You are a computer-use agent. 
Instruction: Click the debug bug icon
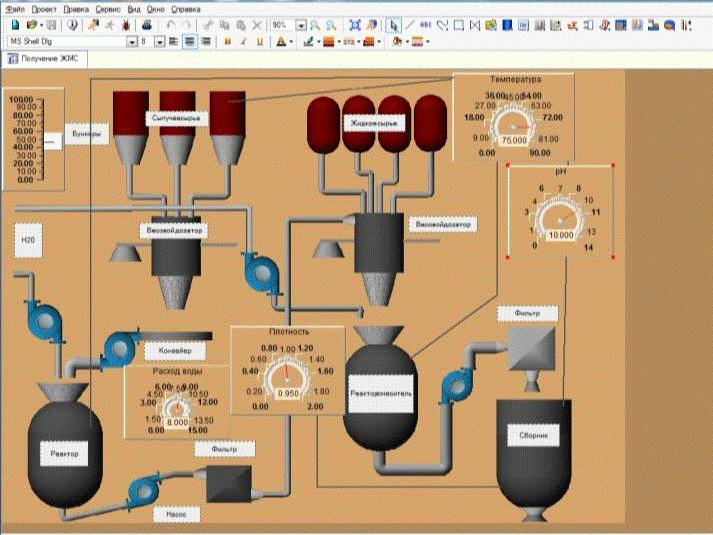coord(125,24)
